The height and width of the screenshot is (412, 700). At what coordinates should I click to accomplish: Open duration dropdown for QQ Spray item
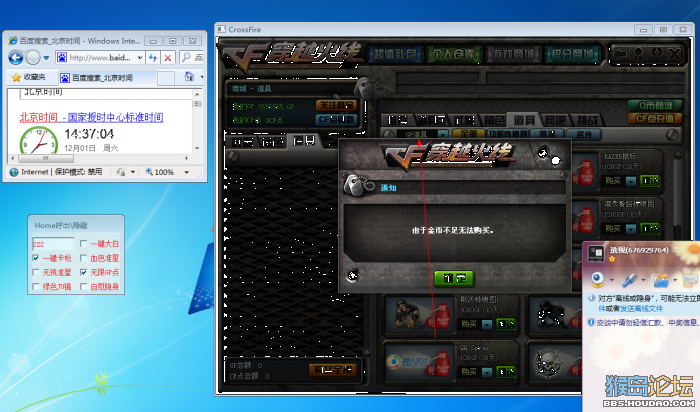(487, 371)
